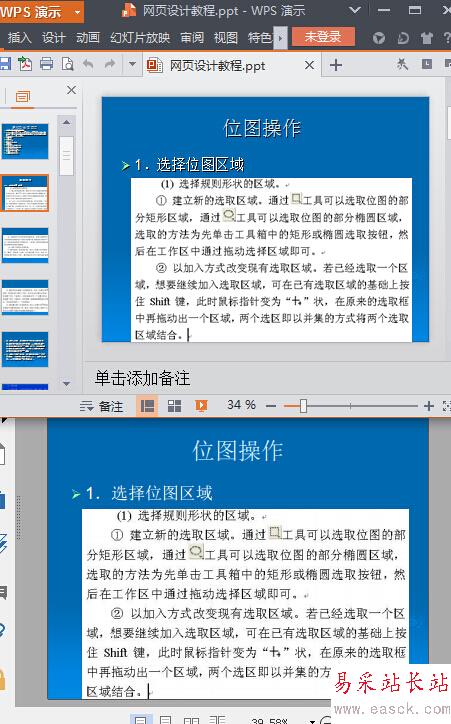Switch to slide sorter view icon
The width and height of the screenshot is (451, 724).
(174, 406)
